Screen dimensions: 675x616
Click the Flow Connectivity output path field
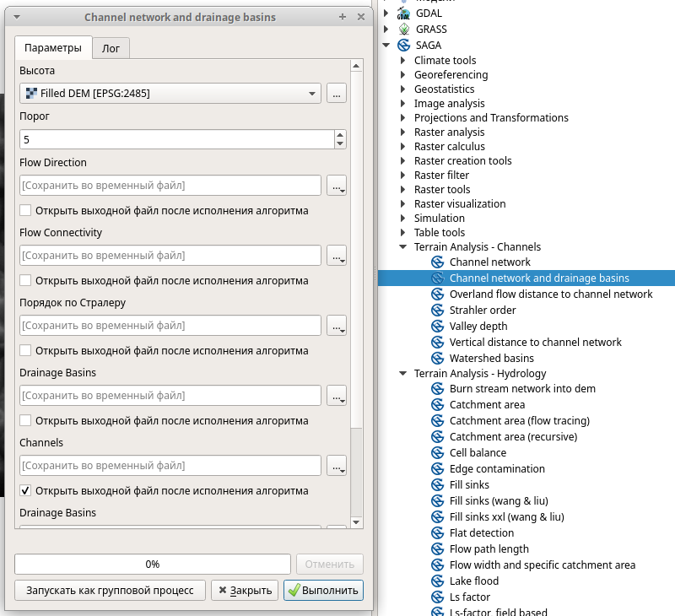click(x=170, y=255)
